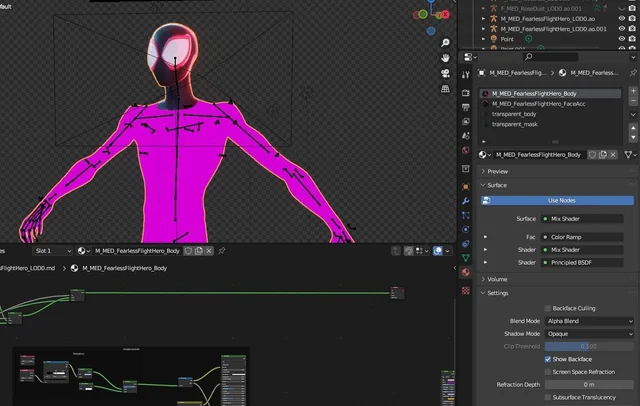
Task: Open the Shadow Mode dropdown
Action: (x=589, y=334)
